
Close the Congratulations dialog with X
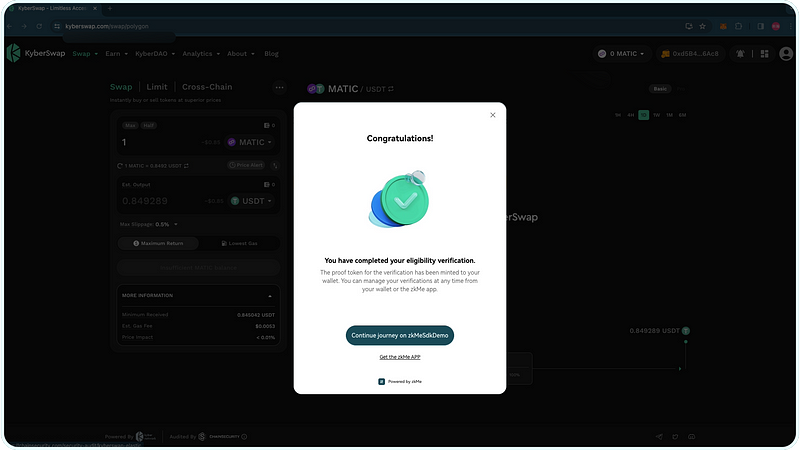tap(492, 115)
